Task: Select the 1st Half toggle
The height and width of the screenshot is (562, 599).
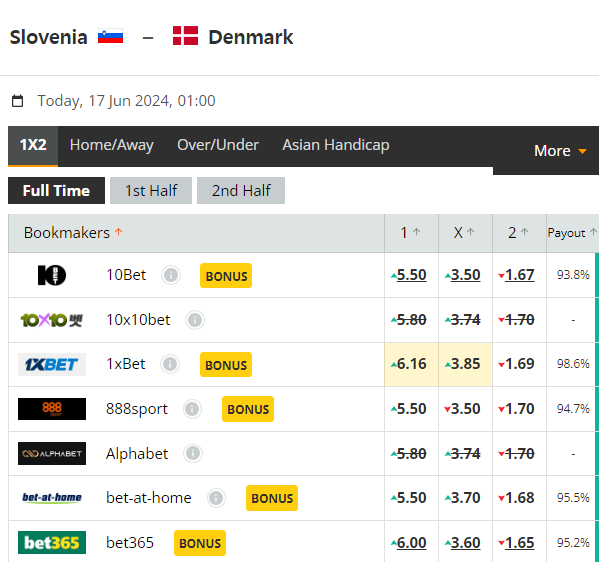Action: 151,190
